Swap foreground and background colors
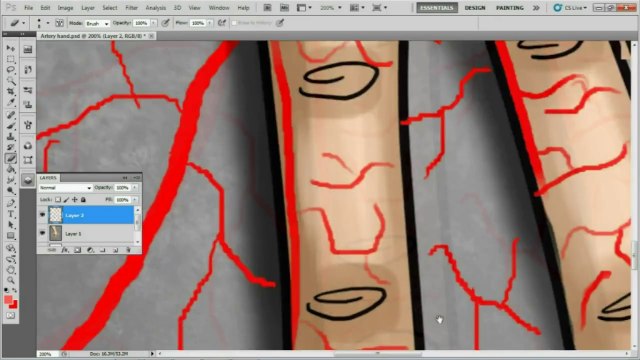The height and width of the screenshot is (360, 640). click(x=15, y=290)
